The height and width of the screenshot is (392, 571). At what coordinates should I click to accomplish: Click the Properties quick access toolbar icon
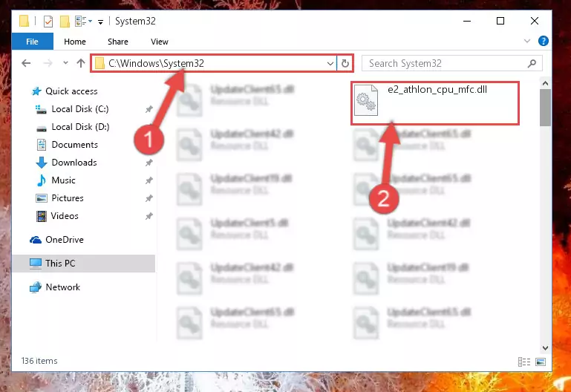(x=48, y=22)
